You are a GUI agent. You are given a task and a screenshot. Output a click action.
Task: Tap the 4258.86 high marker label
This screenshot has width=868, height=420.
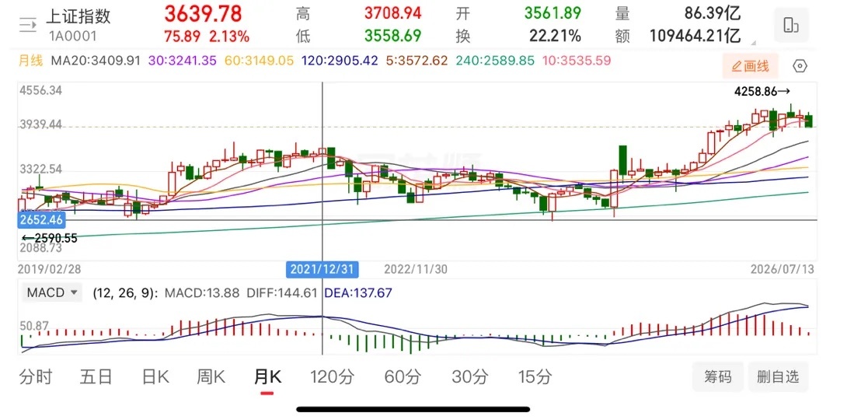tap(762, 92)
